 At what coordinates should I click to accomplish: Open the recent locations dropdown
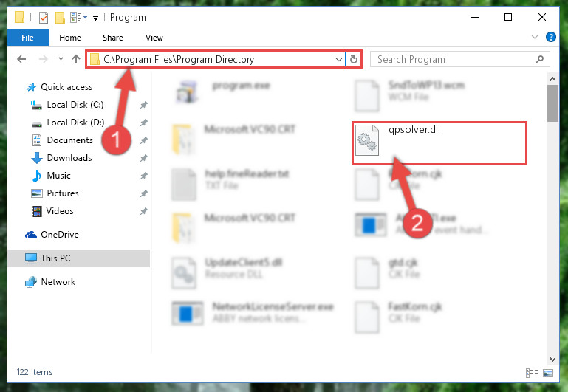click(x=61, y=58)
